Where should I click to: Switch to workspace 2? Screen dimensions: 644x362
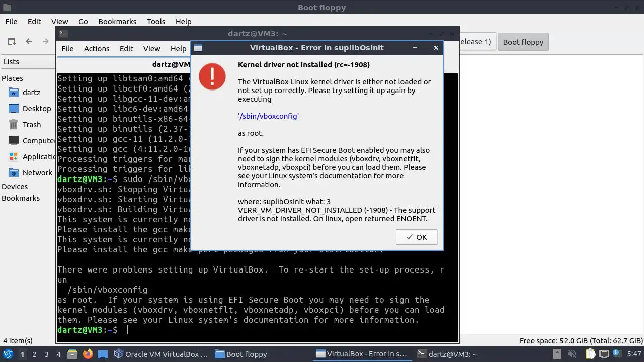click(x=34, y=354)
